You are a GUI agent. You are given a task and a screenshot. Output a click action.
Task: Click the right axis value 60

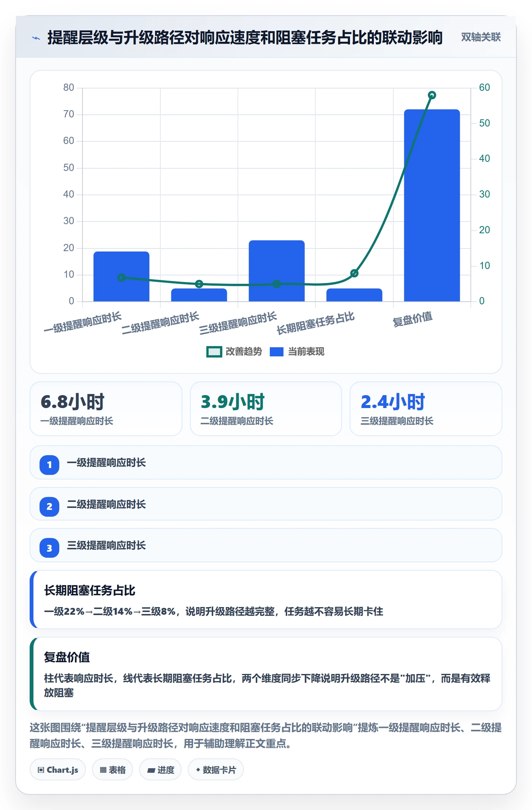pos(484,88)
